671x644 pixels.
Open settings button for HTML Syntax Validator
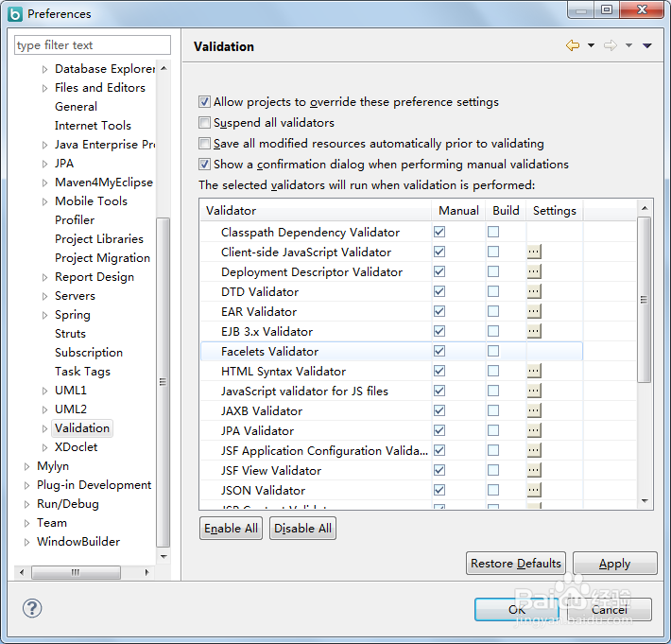[534, 372]
